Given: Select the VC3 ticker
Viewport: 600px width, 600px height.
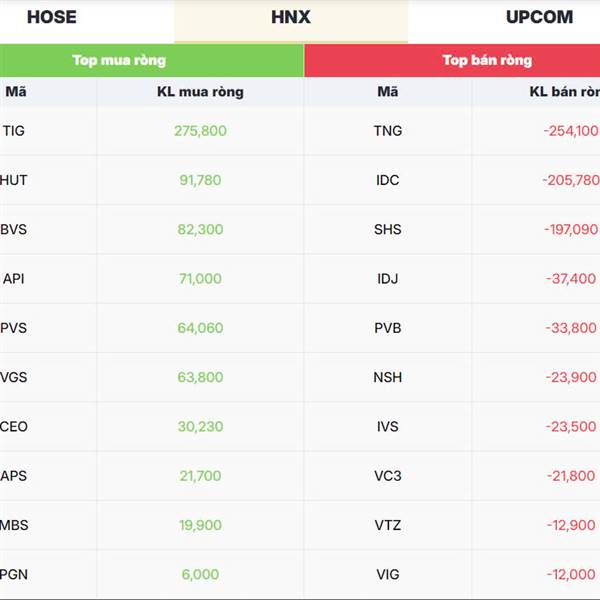Looking at the screenshot, I should 388,476.
